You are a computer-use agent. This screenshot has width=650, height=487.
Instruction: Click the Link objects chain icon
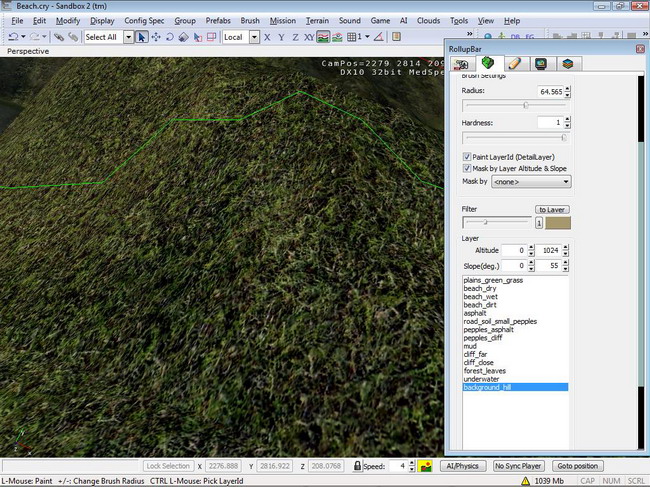tap(59, 37)
